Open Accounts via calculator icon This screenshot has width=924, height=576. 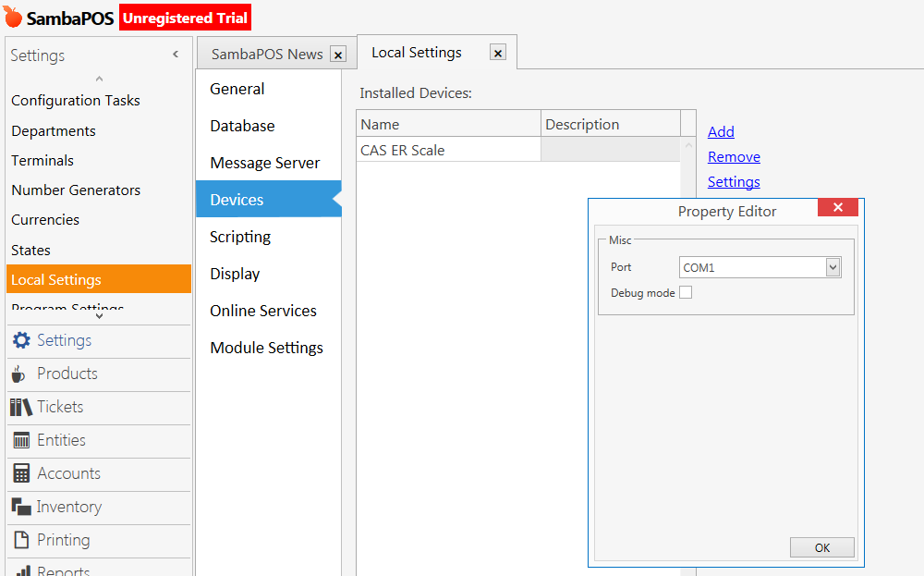(21, 473)
